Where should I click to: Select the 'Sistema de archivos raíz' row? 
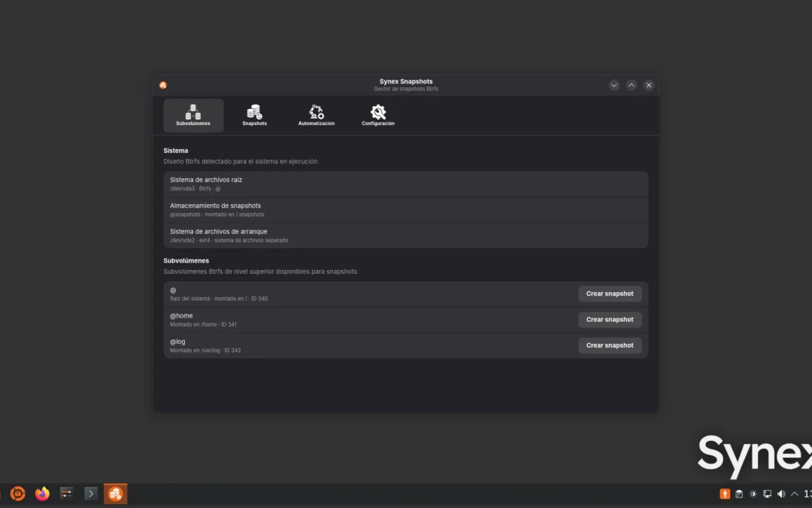click(x=406, y=184)
